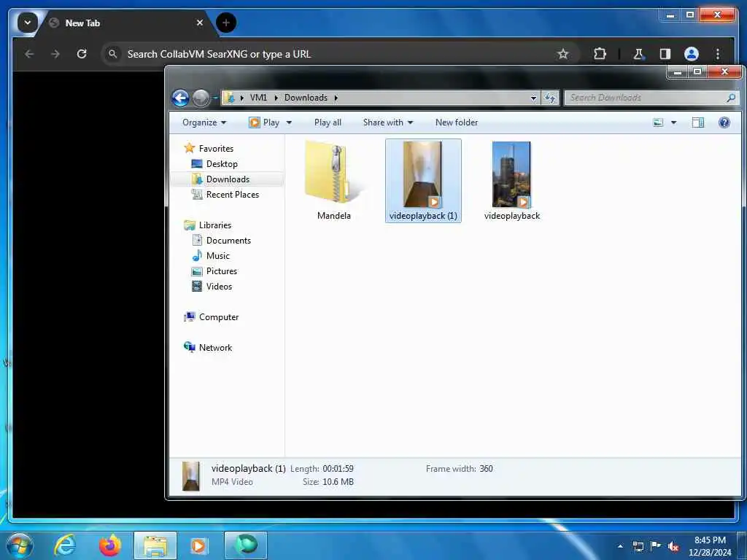Image resolution: width=747 pixels, height=560 pixels.
Task: Click the Length value 00:01:59
Action: [x=338, y=469]
